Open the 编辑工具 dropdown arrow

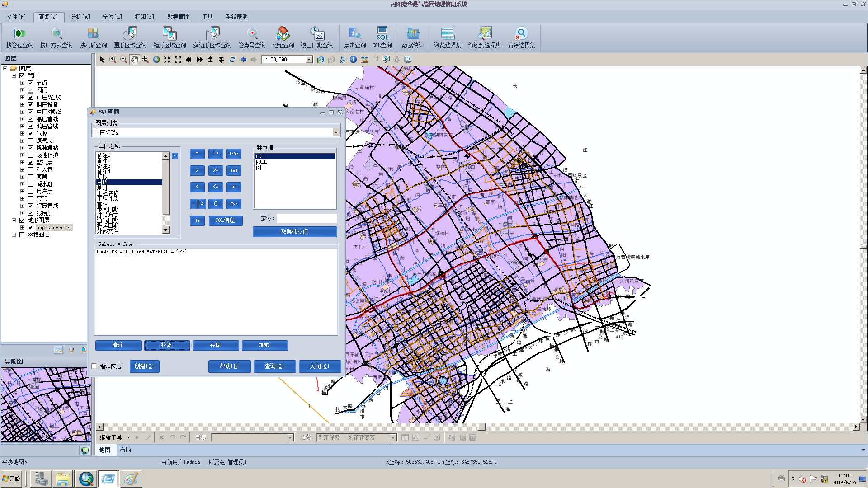128,438
